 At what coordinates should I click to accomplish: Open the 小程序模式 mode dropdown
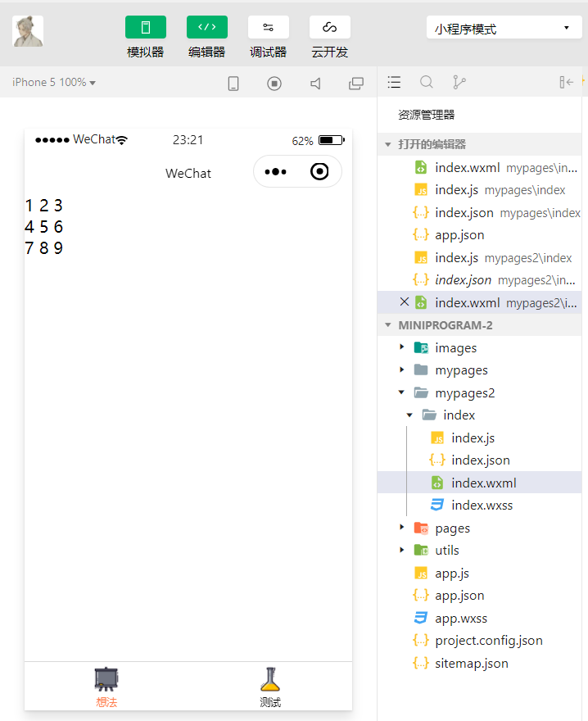coord(504,28)
